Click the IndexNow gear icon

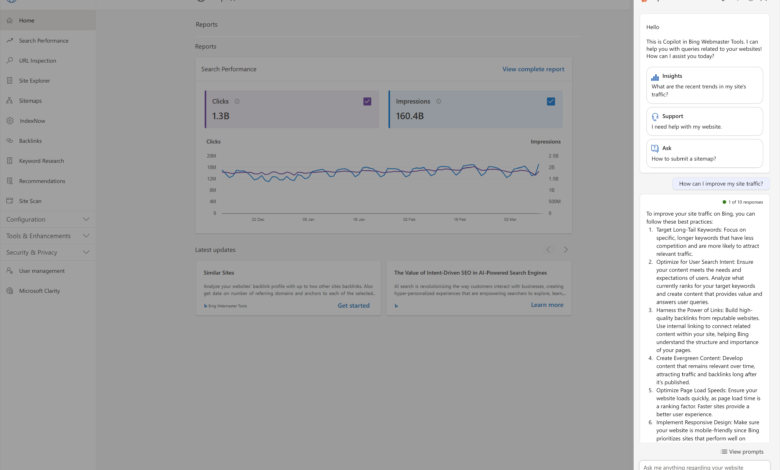(9, 120)
